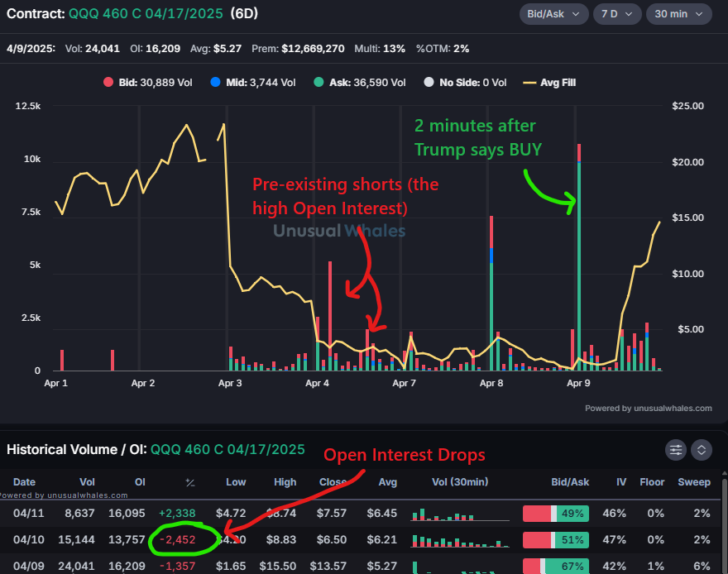Click the Prem: $12,669,270 stat

[298, 49]
